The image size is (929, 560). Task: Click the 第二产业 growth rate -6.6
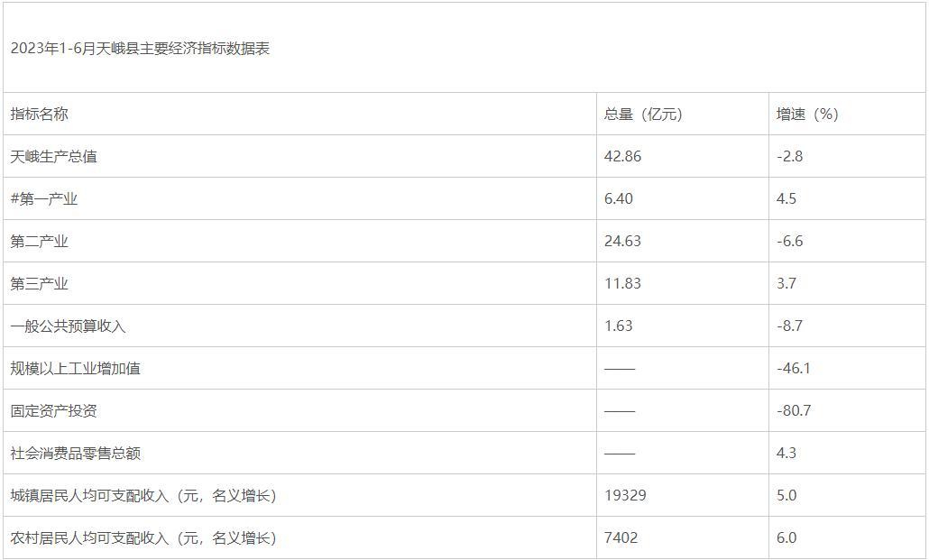(x=790, y=241)
